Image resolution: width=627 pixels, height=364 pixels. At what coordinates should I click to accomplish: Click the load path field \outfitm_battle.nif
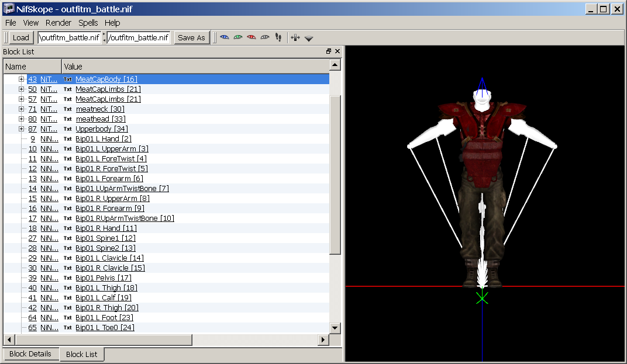click(x=70, y=37)
